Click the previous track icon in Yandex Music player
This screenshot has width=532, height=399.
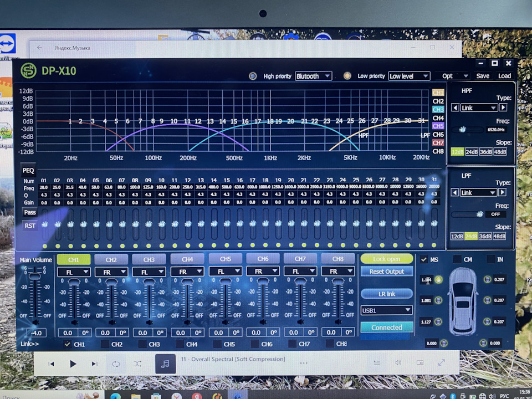51,364
